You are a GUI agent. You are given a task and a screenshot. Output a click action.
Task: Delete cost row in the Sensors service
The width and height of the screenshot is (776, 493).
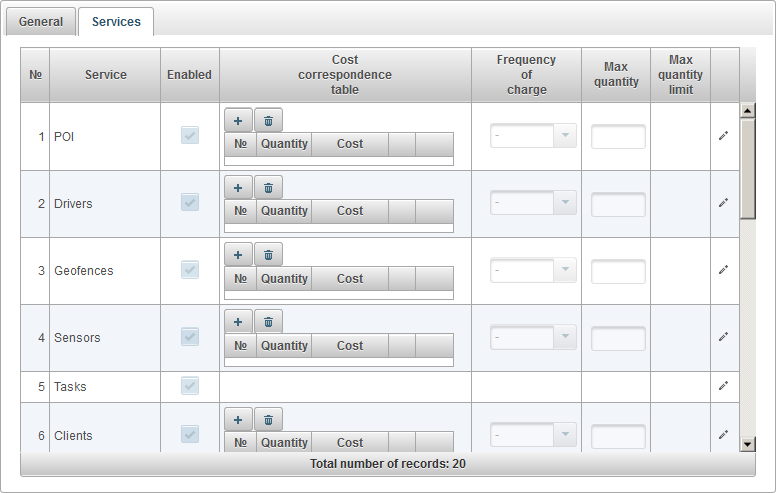[268, 321]
